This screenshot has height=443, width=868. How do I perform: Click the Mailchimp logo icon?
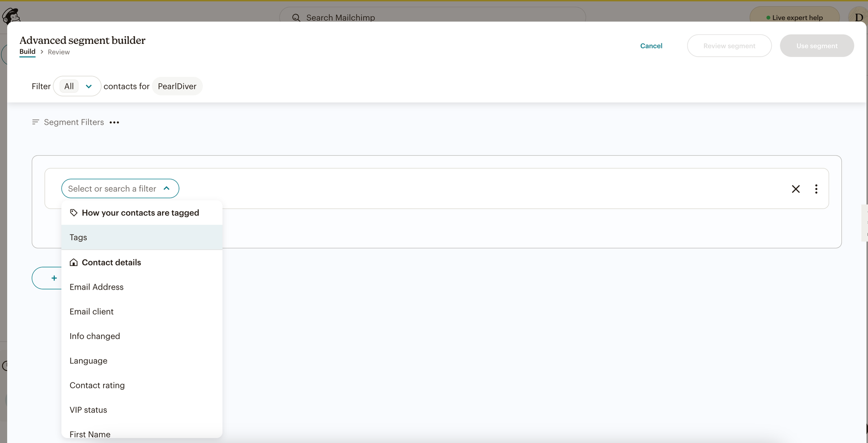[x=11, y=15]
